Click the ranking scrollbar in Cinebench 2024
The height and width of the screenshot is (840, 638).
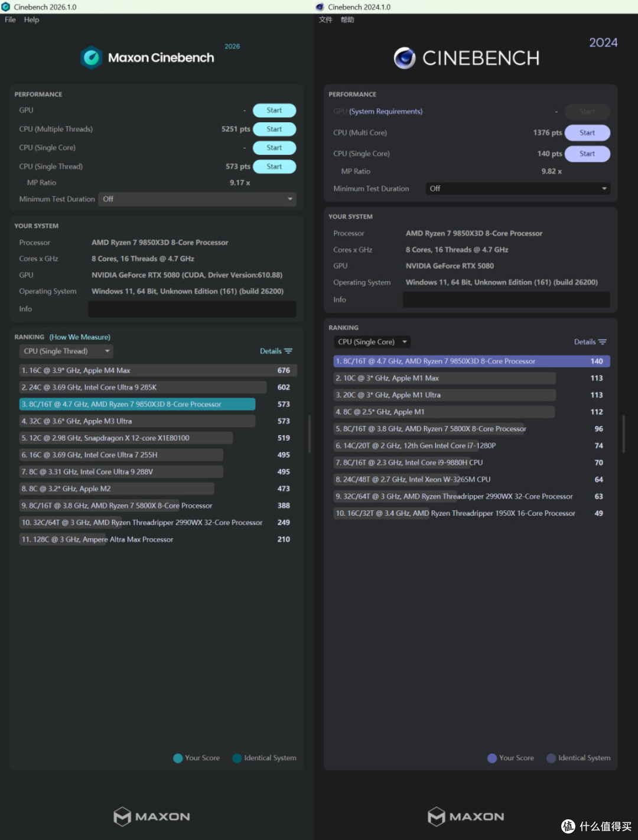tap(624, 434)
